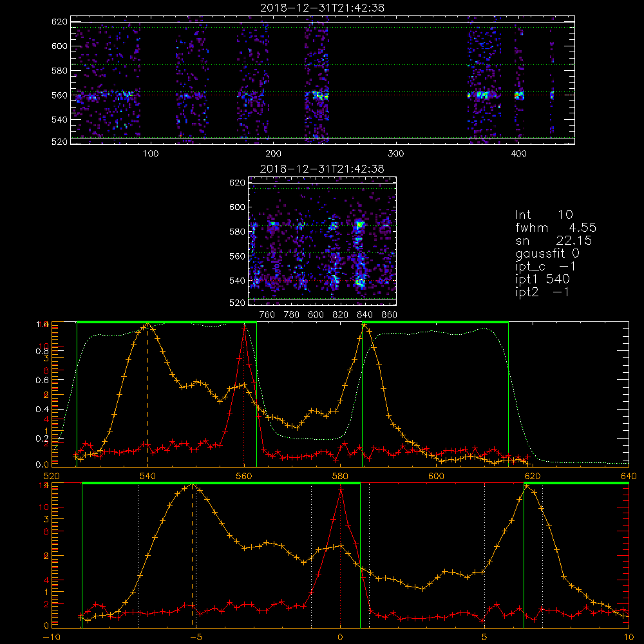
Task: Select the 'ipt2 -1' parameter line
Action: (x=542, y=292)
